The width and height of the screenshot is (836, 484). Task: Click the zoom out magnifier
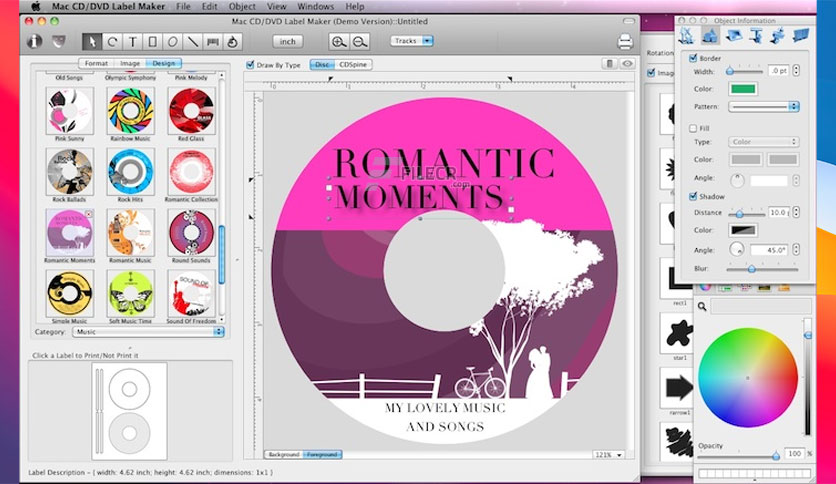(359, 42)
